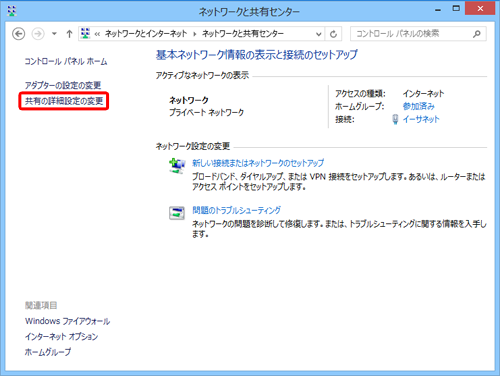Open インターネット オプション
Screen dimensions: 500x376
62,337
